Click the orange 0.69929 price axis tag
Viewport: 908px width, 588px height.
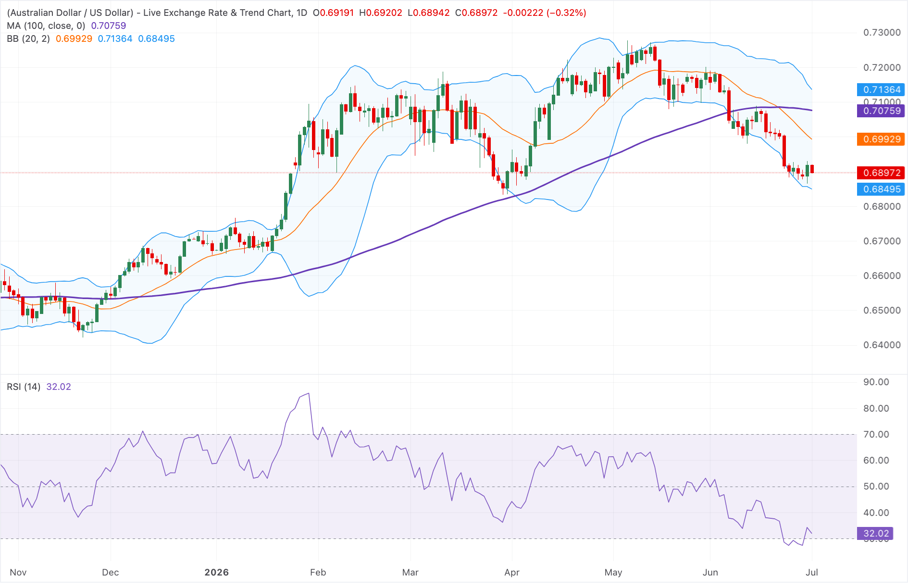pos(881,139)
